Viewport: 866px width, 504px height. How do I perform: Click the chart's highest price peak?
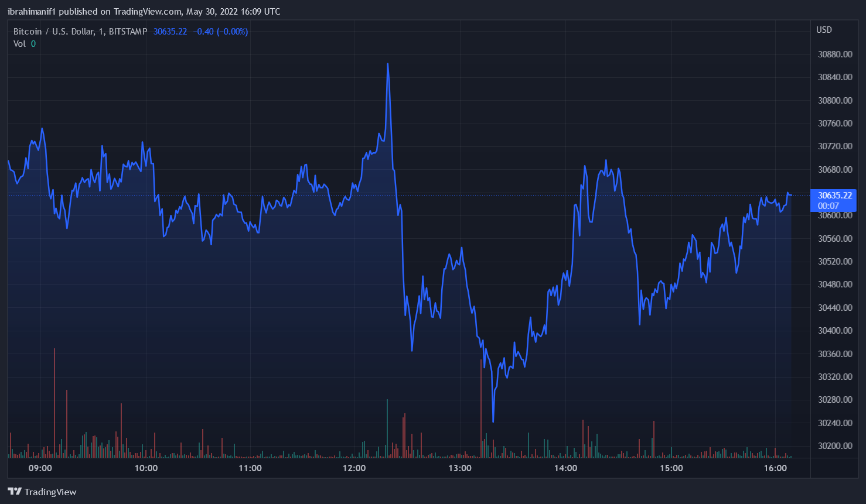coord(387,64)
